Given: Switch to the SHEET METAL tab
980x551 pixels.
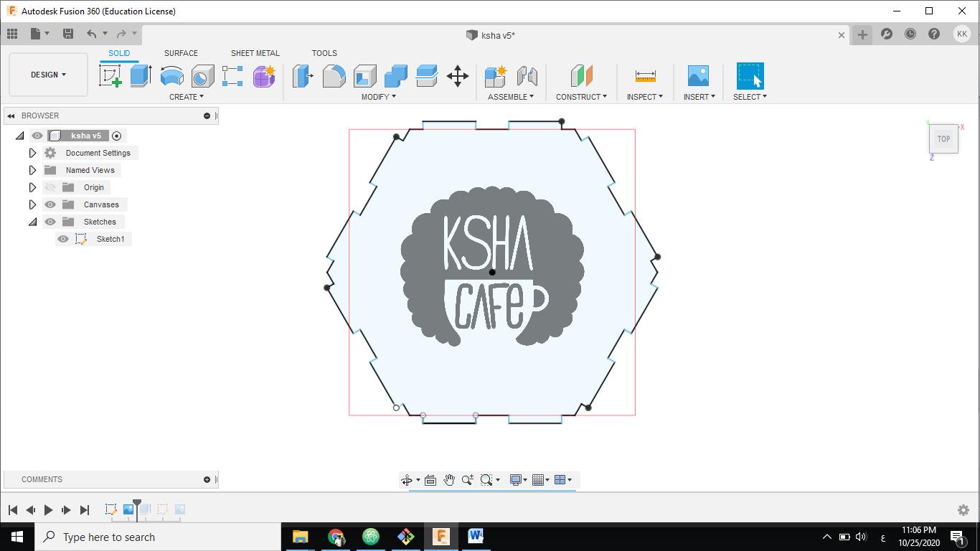Looking at the screenshot, I should 255,53.
